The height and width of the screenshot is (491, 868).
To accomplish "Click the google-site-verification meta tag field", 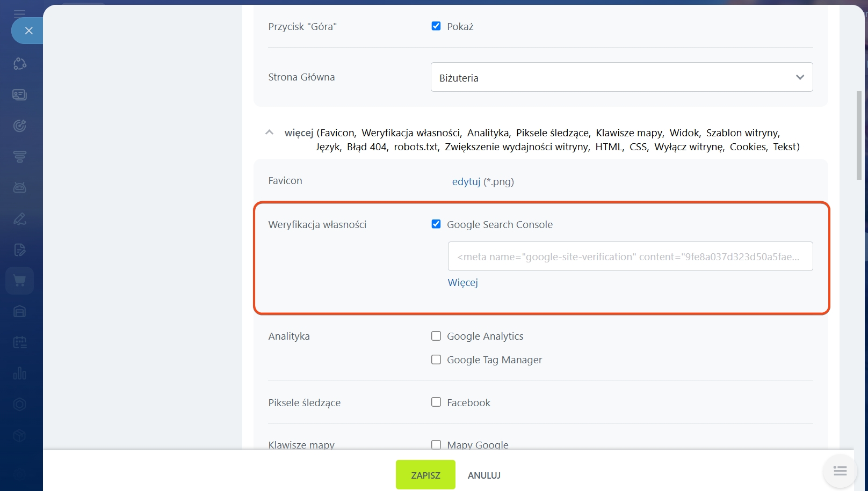I will pos(630,257).
